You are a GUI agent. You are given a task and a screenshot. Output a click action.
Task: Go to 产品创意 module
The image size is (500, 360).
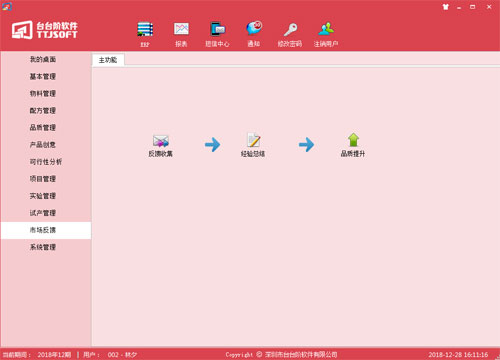(x=46, y=144)
